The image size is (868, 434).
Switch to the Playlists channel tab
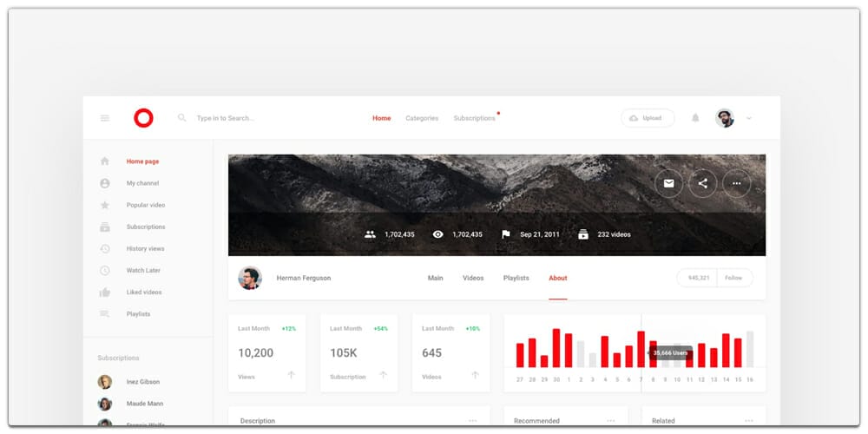(x=516, y=278)
